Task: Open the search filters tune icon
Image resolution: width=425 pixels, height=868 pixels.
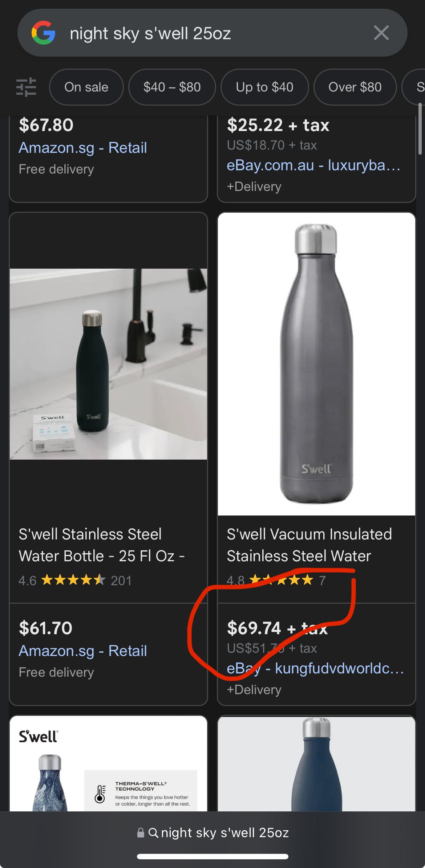Action: pyautogui.click(x=25, y=87)
